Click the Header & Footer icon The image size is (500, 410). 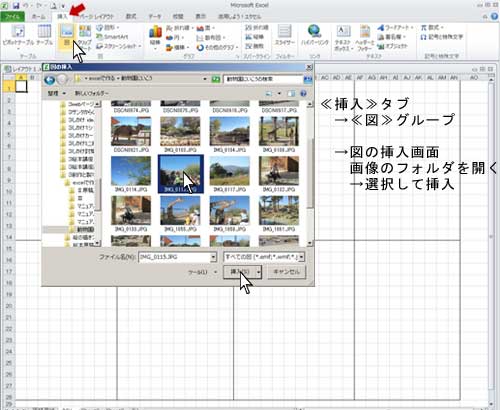point(365,31)
